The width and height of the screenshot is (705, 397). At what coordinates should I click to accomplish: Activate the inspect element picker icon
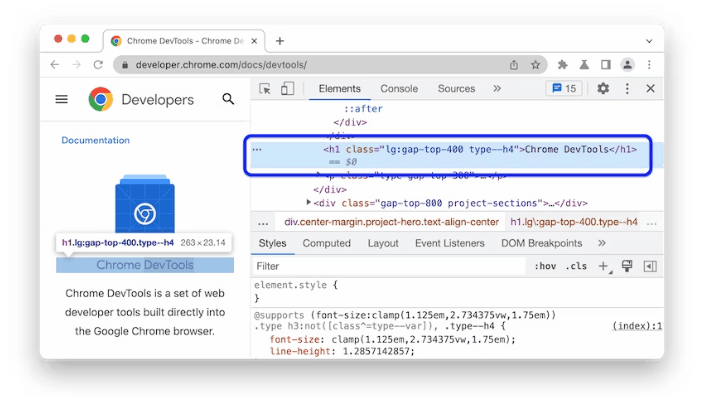[265, 89]
